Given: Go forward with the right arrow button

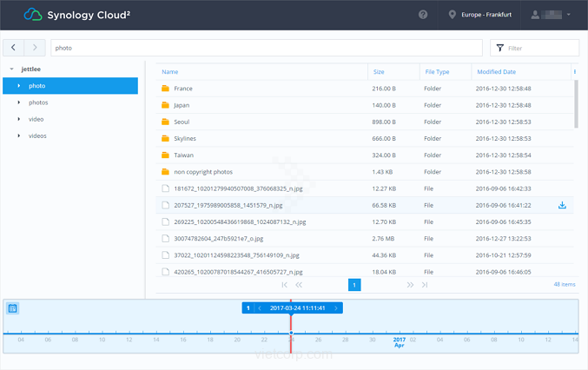Looking at the screenshot, I should [x=35, y=48].
